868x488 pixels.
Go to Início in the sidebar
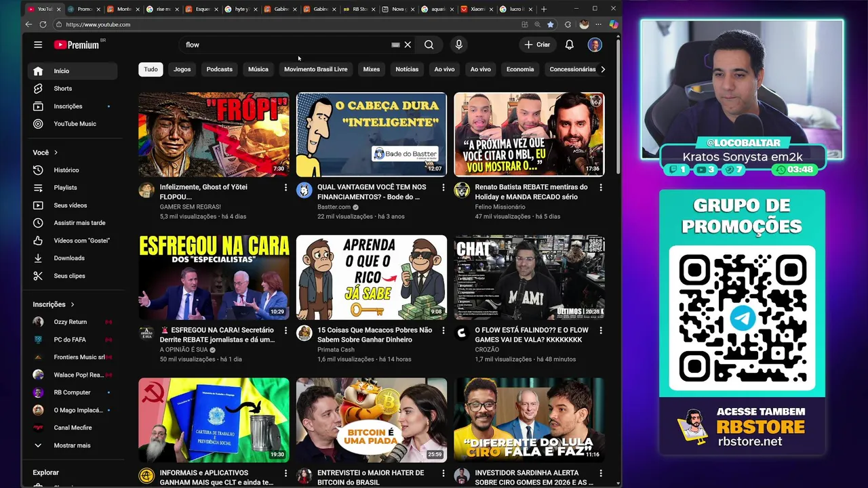73,70
